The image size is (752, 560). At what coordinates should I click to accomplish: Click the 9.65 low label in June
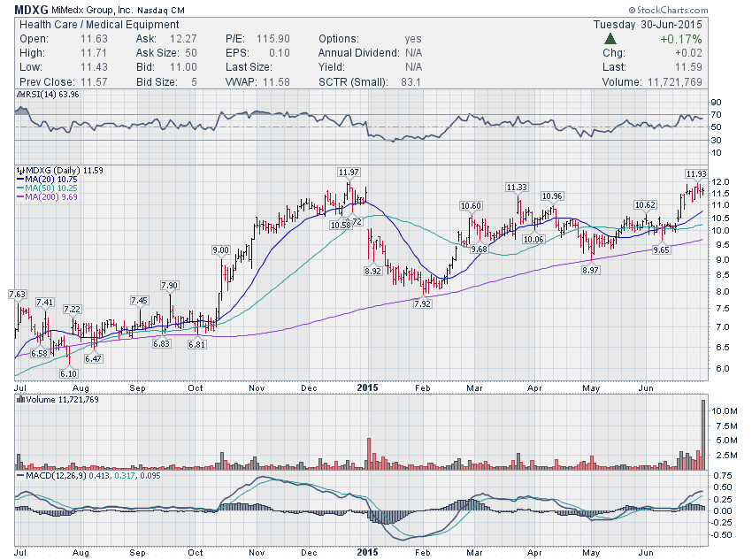point(662,249)
